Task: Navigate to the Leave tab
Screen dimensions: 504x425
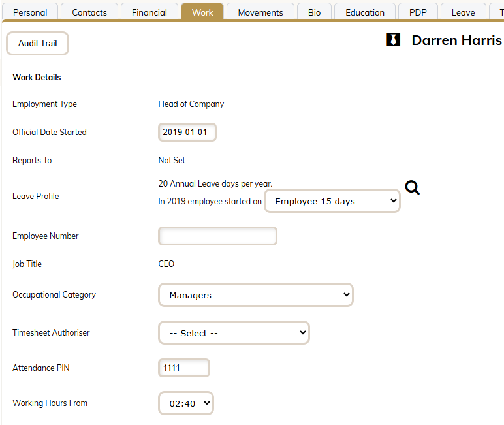Action: click(463, 12)
